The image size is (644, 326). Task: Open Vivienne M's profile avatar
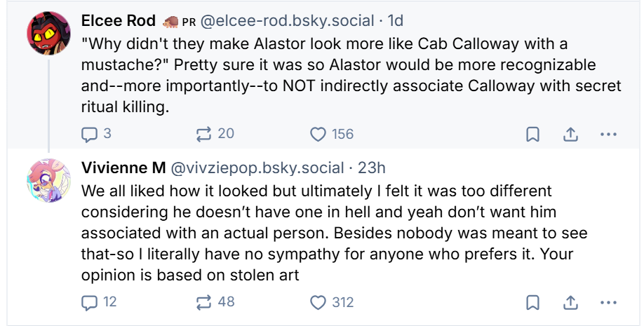48,181
